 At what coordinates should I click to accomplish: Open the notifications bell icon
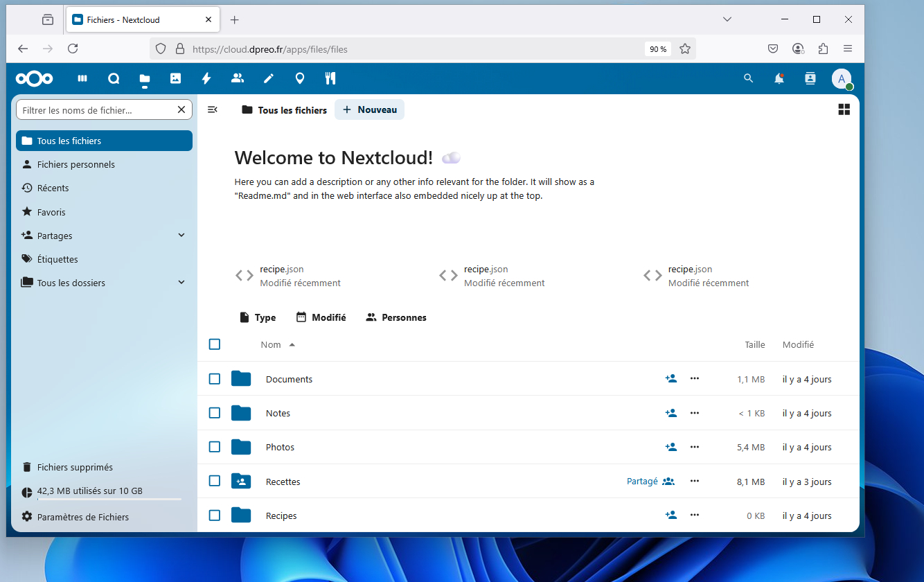coord(779,79)
